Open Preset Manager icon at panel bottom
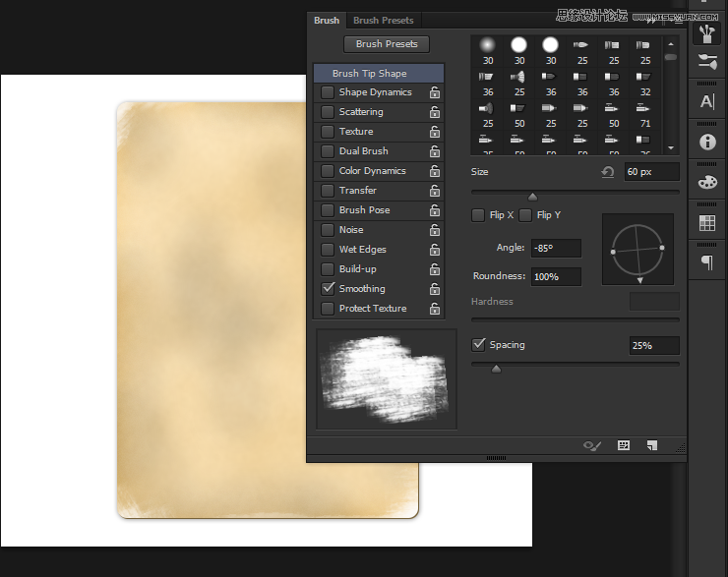 click(623, 445)
